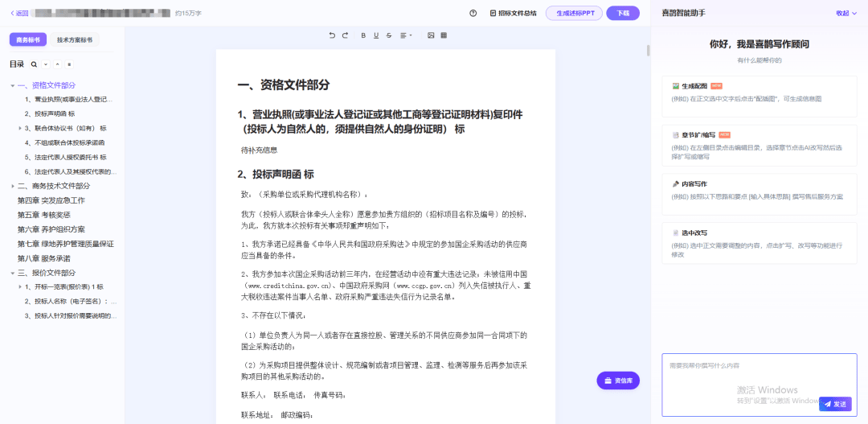Screen dimensions: 868x424
Task: Click the expand-all chevron beside 目录
Action: click(46, 64)
